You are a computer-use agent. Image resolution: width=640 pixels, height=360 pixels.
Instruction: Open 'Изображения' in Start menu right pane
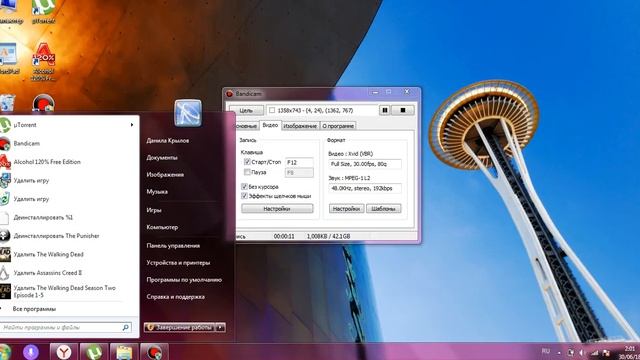coord(165,175)
